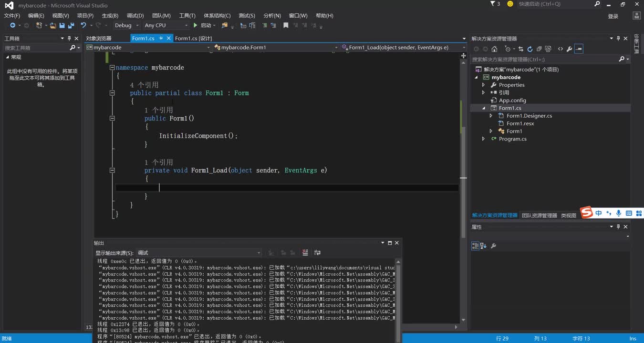Switch to 类视图 tab

coord(569,215)
